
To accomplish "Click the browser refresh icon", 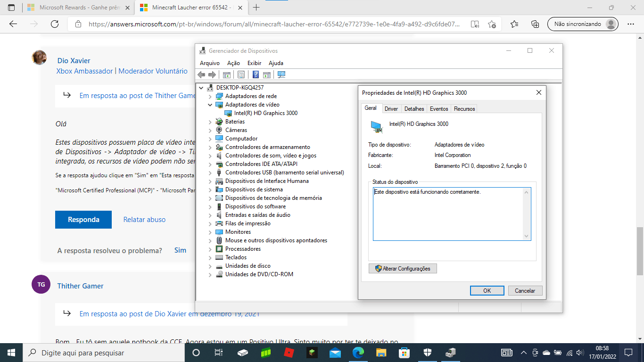I will [55, 24].
